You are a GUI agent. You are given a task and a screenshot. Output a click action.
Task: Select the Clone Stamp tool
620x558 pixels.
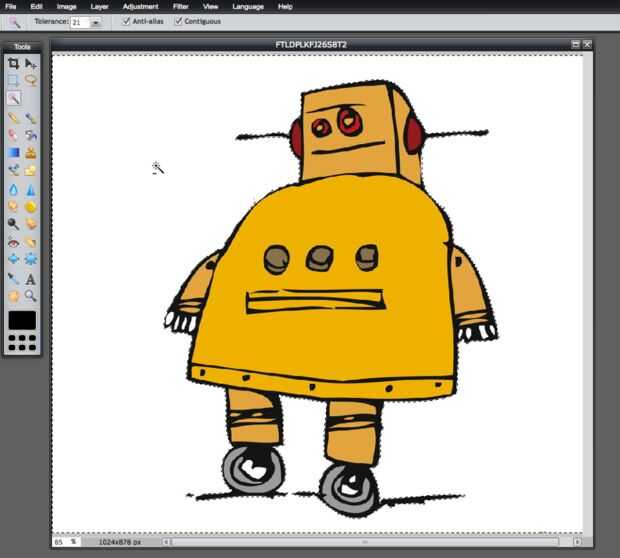pos(30,153)
